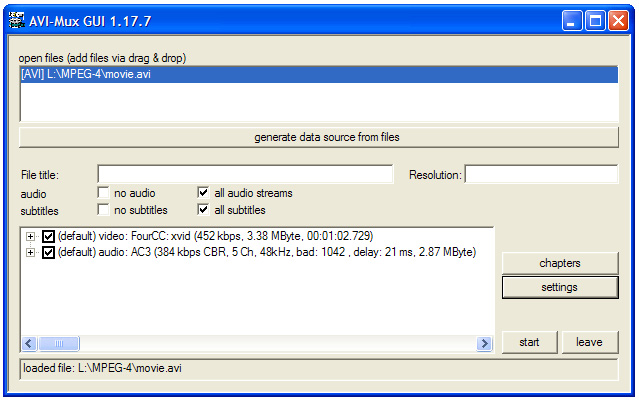
Task: Uncheck the AC3 audio stream checkbox
Action: coord(48,253)
